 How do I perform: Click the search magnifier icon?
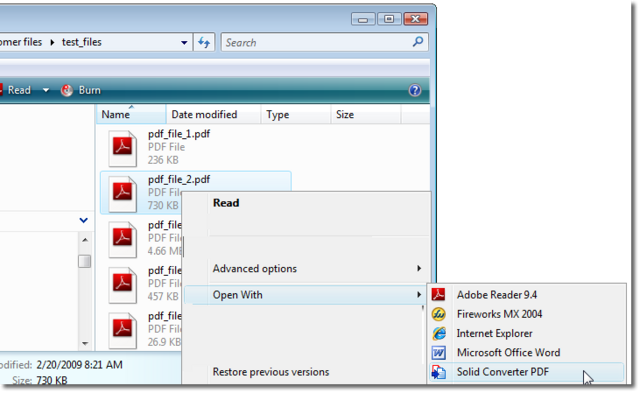[x=418, y=42]
